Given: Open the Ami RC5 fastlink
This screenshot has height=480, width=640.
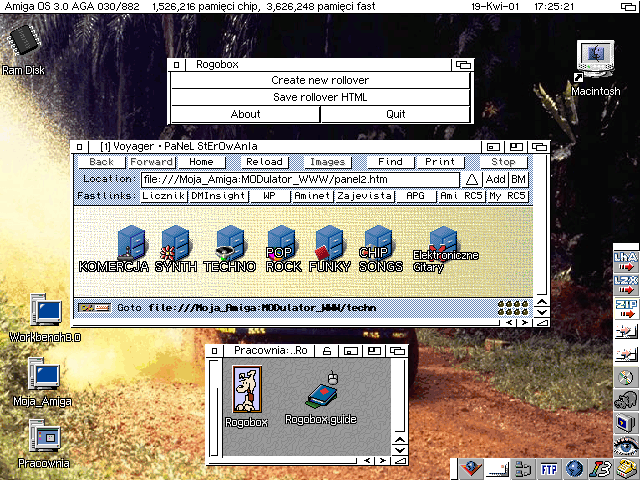Looking at the screenshot, I should pyautogui.click(x=462, y=196).
